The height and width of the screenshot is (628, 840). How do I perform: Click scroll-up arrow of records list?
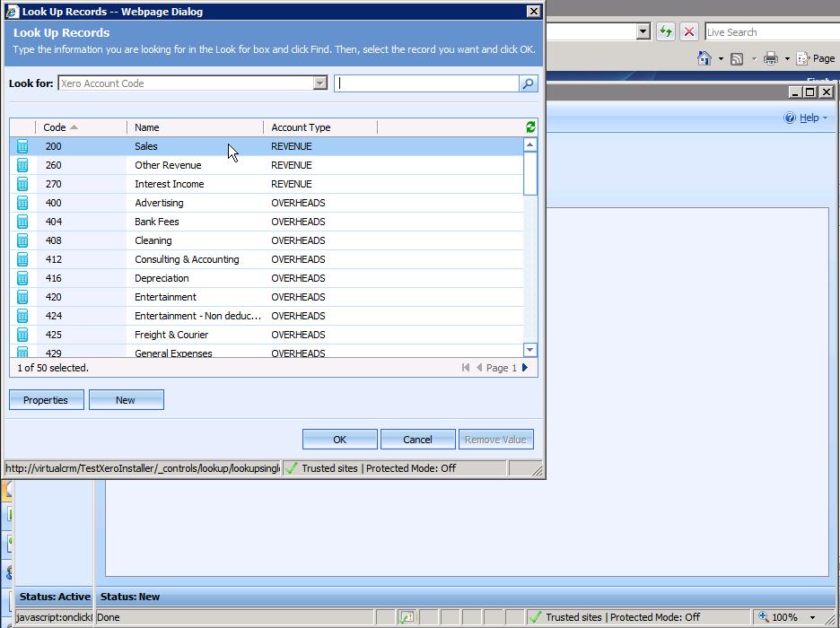tap(529, 144)
